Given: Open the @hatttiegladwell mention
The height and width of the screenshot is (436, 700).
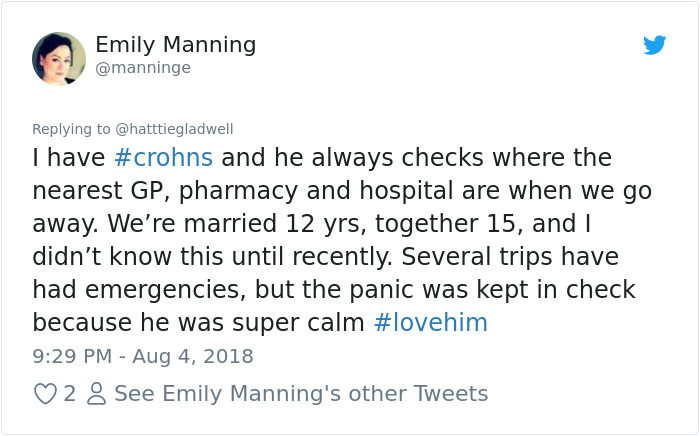Looking at the screenshot, I should 174,129.
